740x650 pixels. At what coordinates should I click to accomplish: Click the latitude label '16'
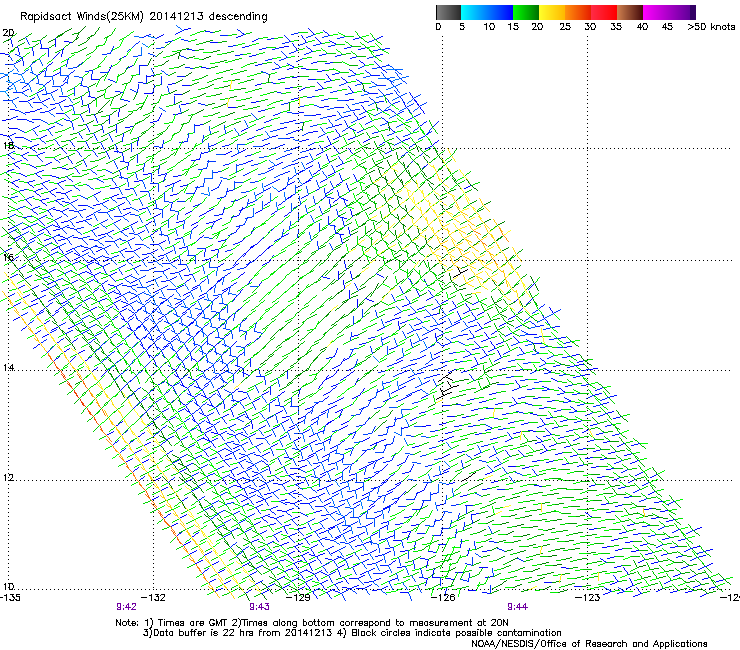8,257
